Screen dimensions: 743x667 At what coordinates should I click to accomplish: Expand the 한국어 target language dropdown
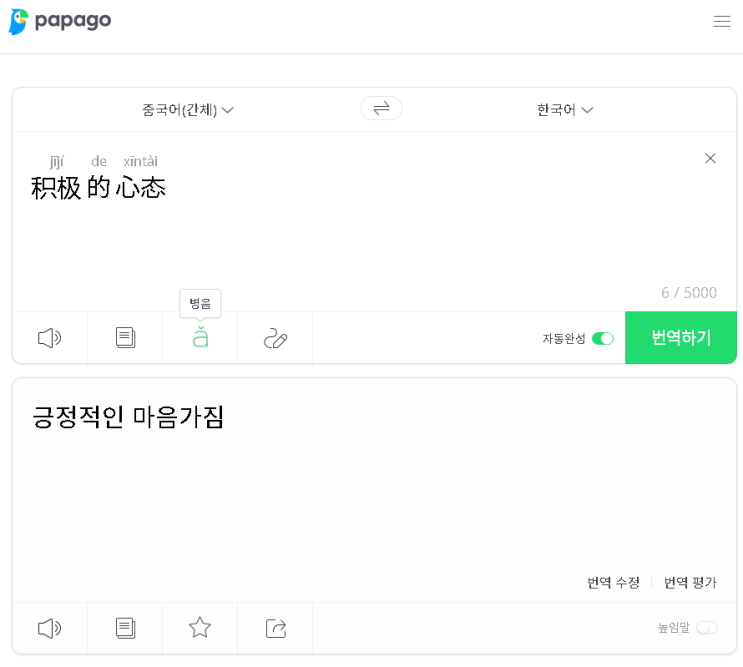(565, 110)
